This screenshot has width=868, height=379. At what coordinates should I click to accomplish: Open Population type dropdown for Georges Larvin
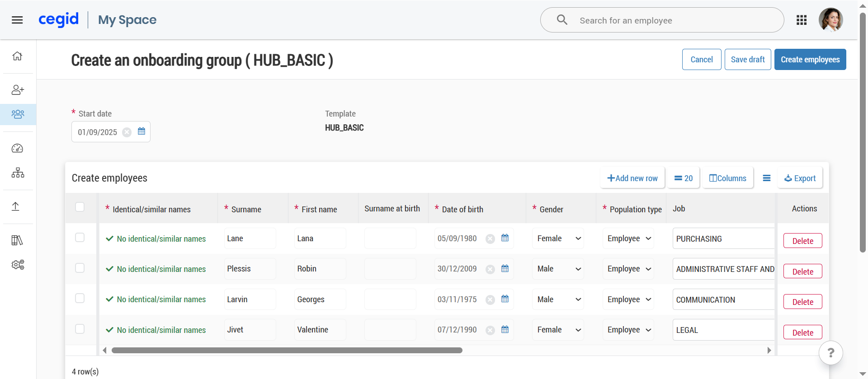pyautogui.click(x=628, y=299)
